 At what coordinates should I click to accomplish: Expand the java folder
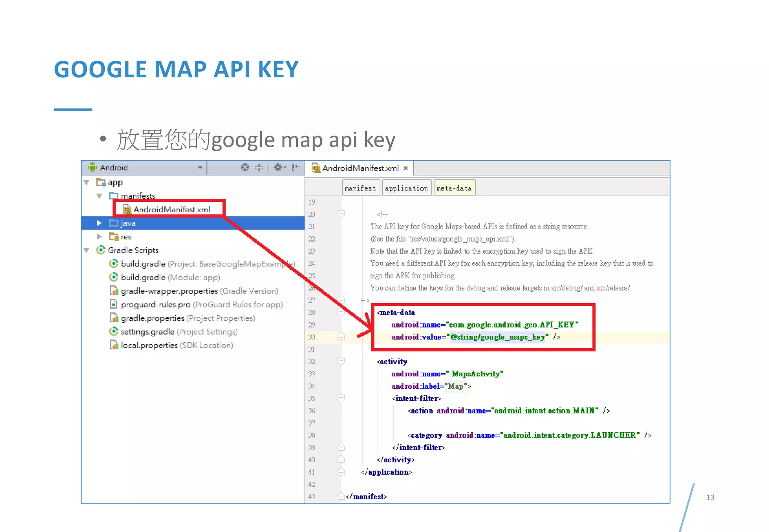tap(100, 223)
